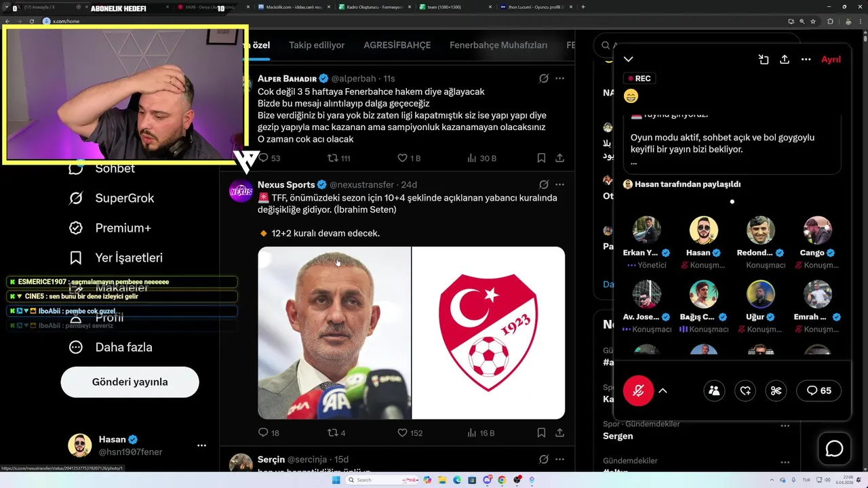The image size is (868, 488).
Task: Open the Mackolik.com browser tab
Action: coord(292,7)
